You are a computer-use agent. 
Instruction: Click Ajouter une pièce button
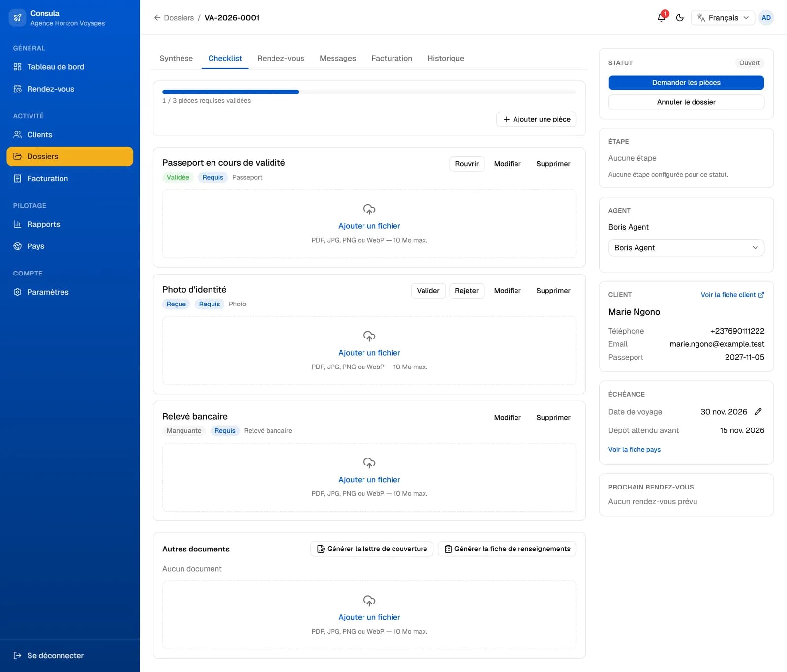[536, 119]
